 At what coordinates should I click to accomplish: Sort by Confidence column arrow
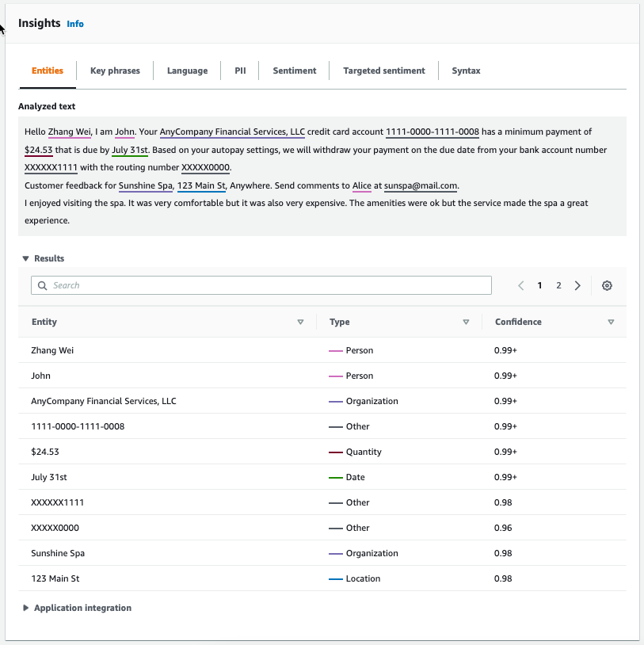pos(611,322)
